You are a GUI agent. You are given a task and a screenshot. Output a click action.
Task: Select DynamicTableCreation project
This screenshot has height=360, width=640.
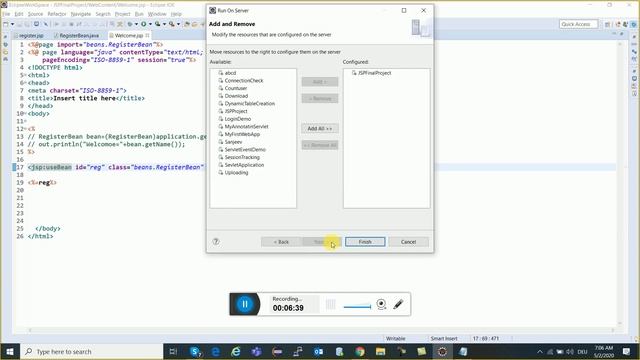click(249, 104)
